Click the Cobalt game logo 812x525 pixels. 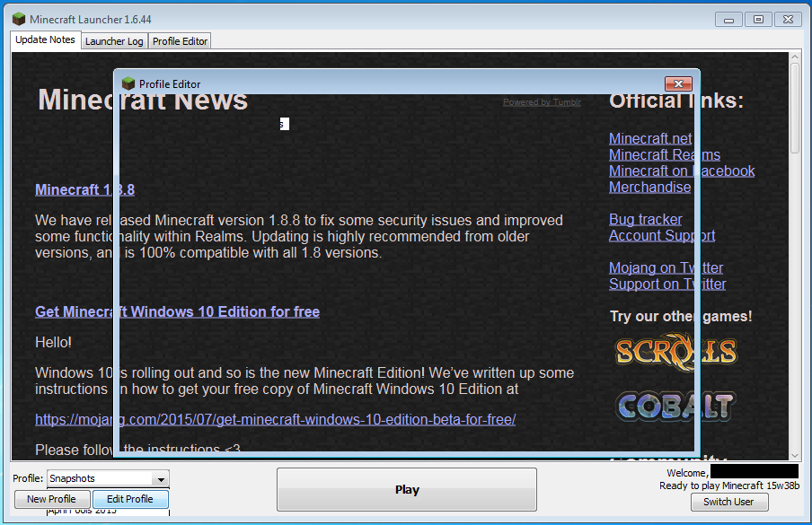(675, 406)
